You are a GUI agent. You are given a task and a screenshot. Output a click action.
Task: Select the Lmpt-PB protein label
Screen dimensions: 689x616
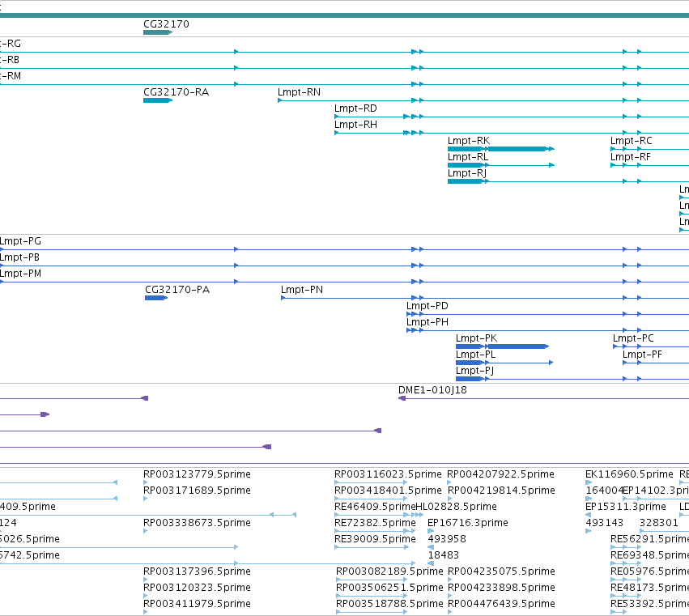(19, 257)
